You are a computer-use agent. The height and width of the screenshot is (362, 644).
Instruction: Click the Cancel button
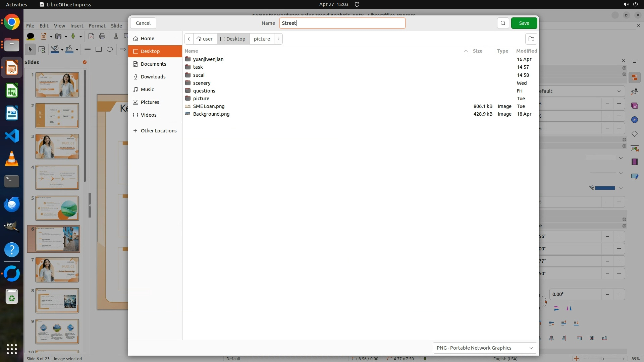click(x=143, y=23)
